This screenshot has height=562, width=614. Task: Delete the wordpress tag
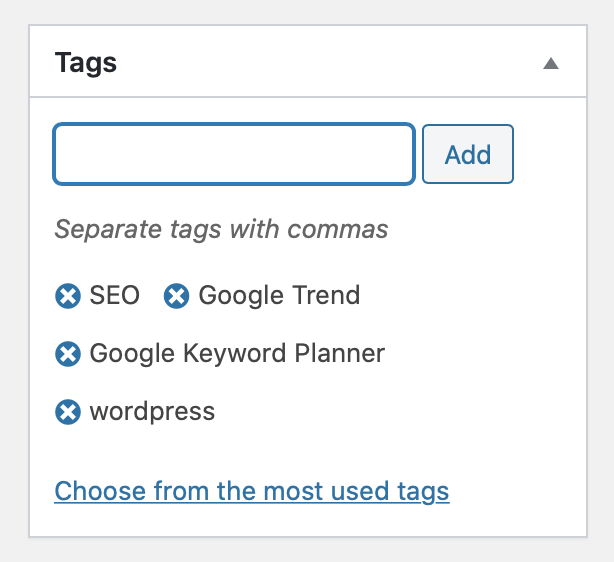pyautogui.click(x=67, y=412)
